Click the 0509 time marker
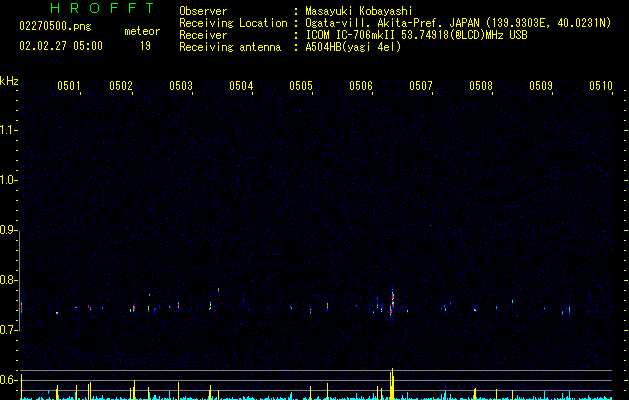The image size is (629, 400). coord(541,86)
